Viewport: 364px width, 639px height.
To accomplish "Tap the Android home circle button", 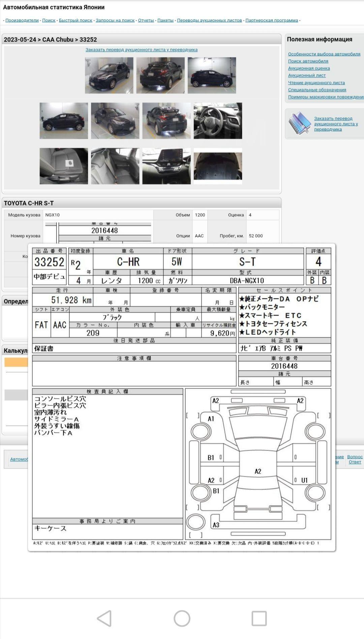I will (x=182, y=618).
